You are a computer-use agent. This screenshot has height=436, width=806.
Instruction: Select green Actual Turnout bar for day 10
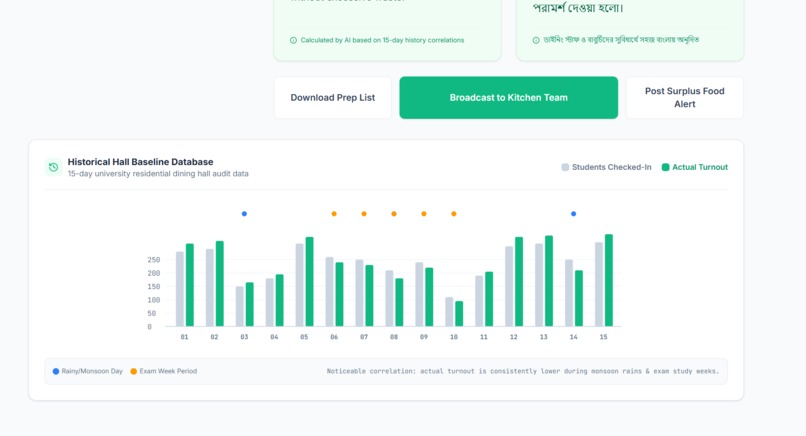coord(459,314)
